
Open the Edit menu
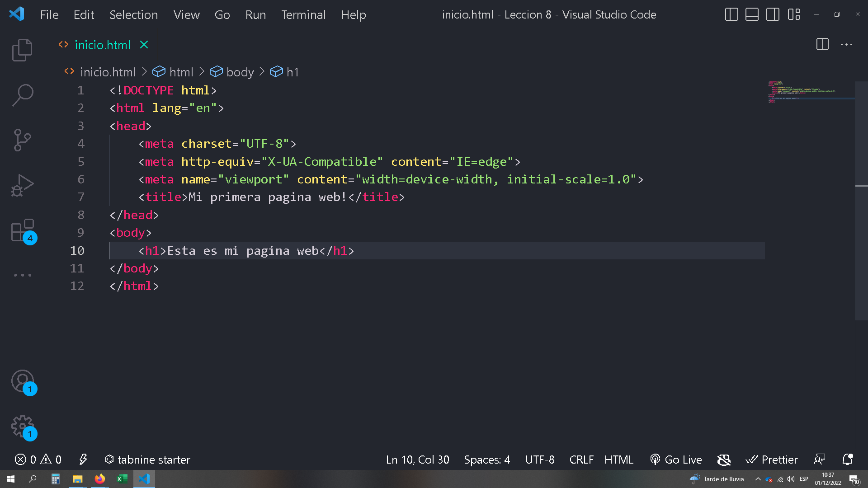pyautogui.click(x=84, y=15)
